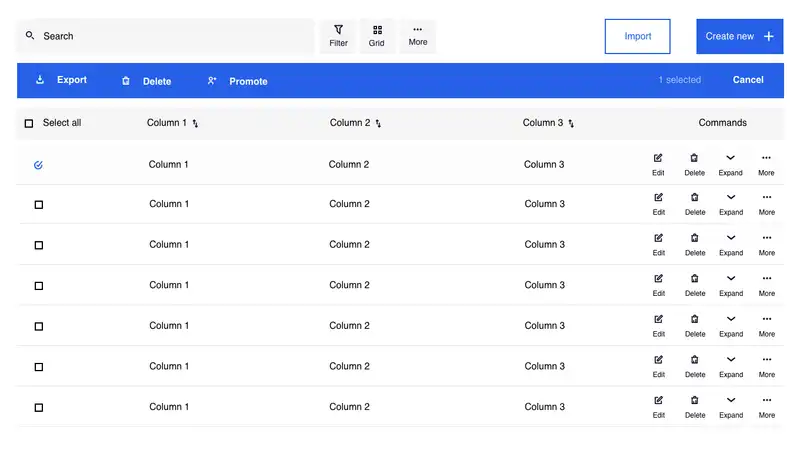Click the Filter funnel icon
The height and width of the screenshot is (460, 800).
[339, 30]
